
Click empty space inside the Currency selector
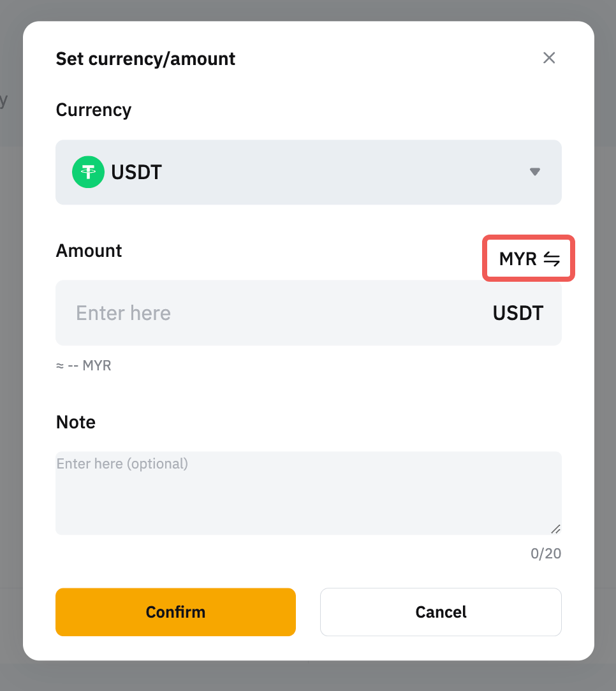344,172
